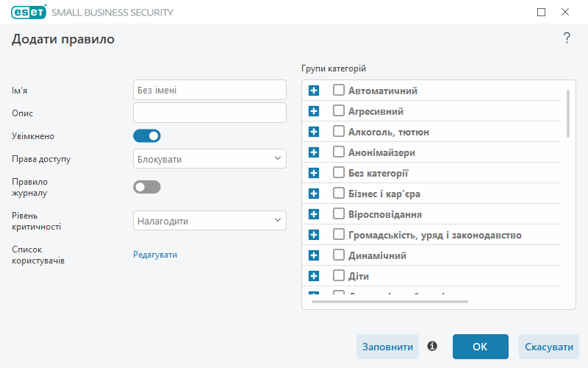The image size is (588, 368).
Task: Open the Права доступу dropdown
Action: click(209, 158)
